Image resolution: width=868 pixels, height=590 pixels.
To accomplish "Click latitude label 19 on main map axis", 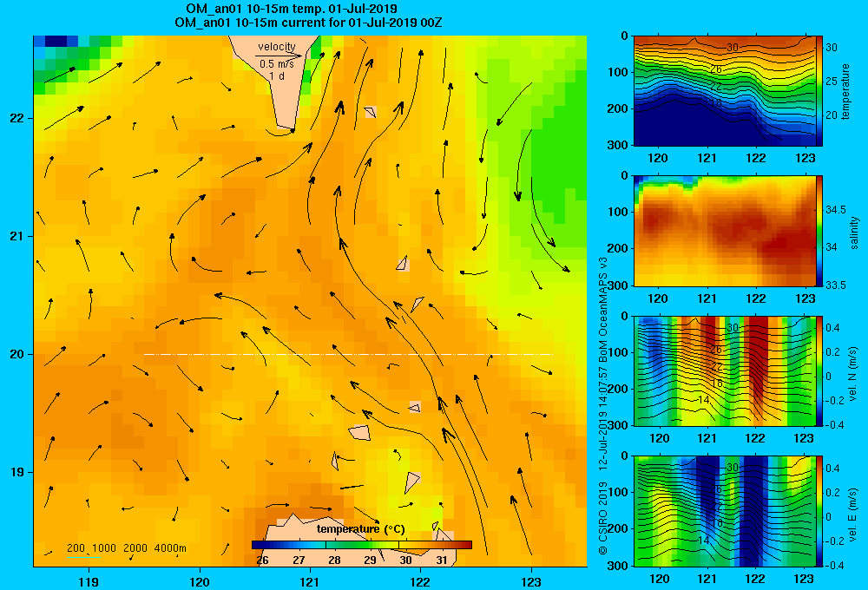I will 16,472.
